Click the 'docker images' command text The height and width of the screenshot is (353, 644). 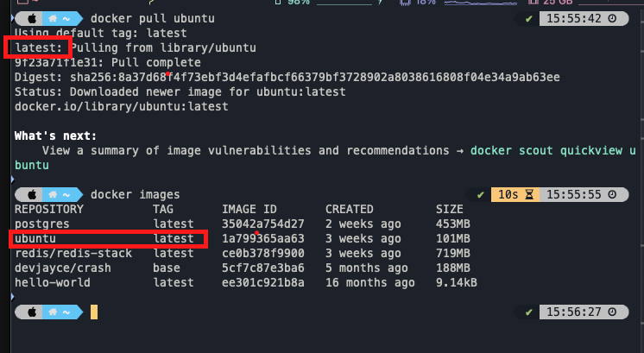coord(136,194)
